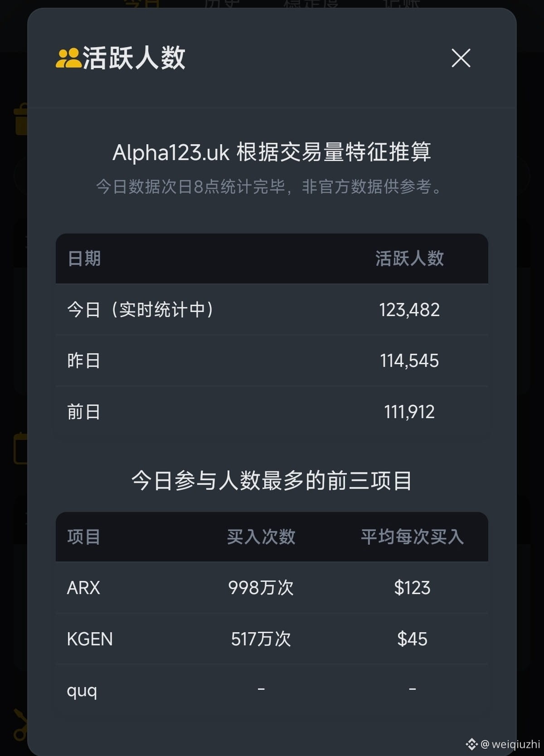Image resolution: width=544 pixels, height=756 pixels.
Task: Click the scissors icon at bottom left
Action: click(x=20, y=724)
